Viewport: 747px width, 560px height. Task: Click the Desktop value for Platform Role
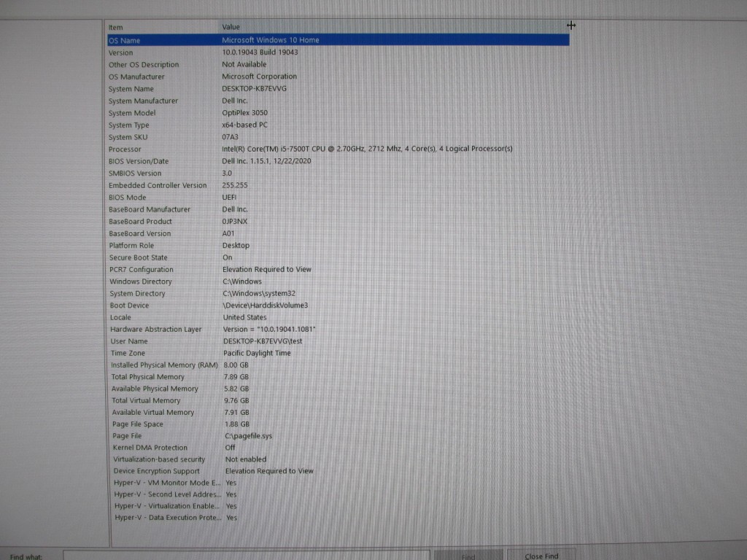[x=236, y=245]
